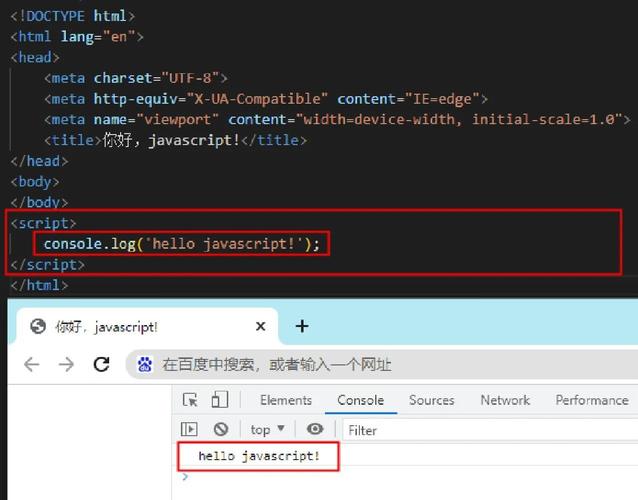Switch to the Console tab
The image size is (638, 500).
361,400
